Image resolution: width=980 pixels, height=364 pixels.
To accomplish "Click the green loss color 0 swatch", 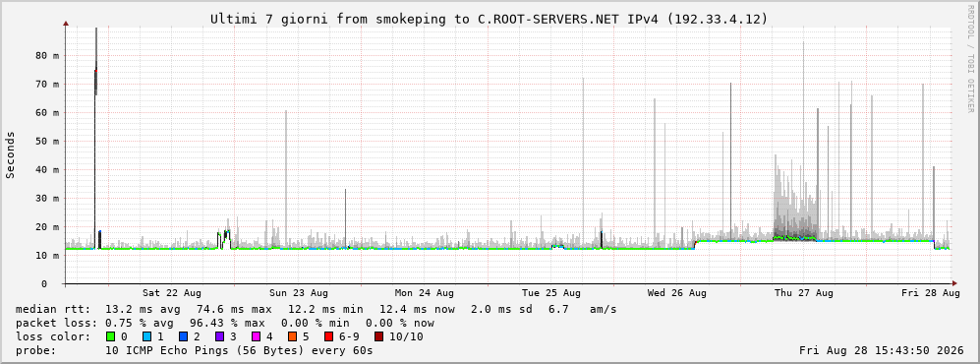I will 110,337.
